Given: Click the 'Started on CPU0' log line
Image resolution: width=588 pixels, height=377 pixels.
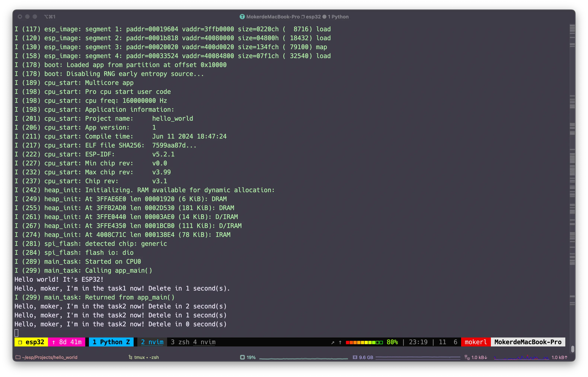Looking at the screenshot, I should coord(78,262).
